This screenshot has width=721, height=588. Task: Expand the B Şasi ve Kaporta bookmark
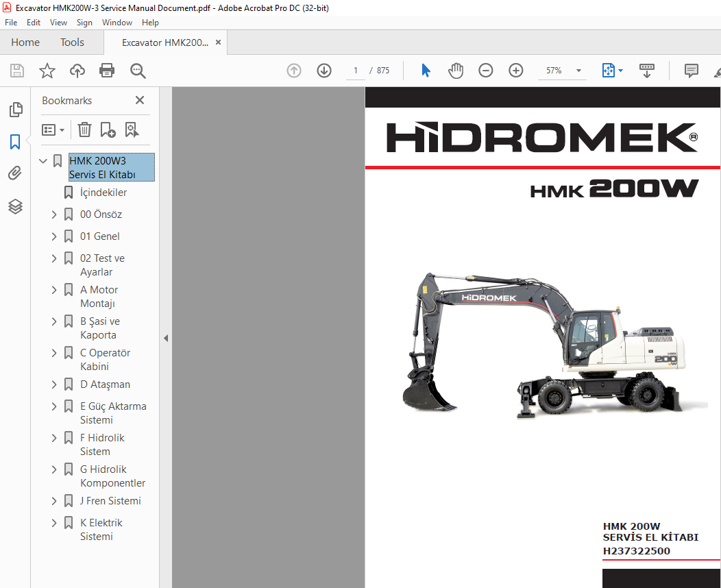54,321
